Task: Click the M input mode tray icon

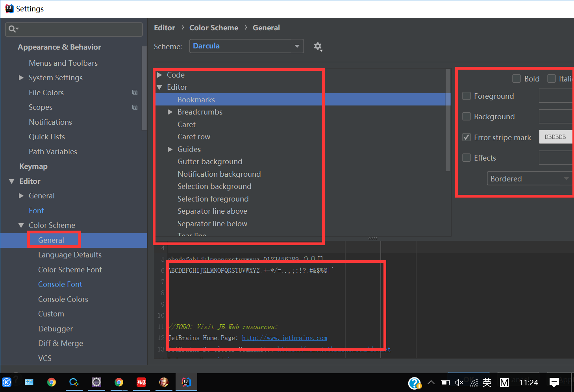Action: (x=504, y=383)
